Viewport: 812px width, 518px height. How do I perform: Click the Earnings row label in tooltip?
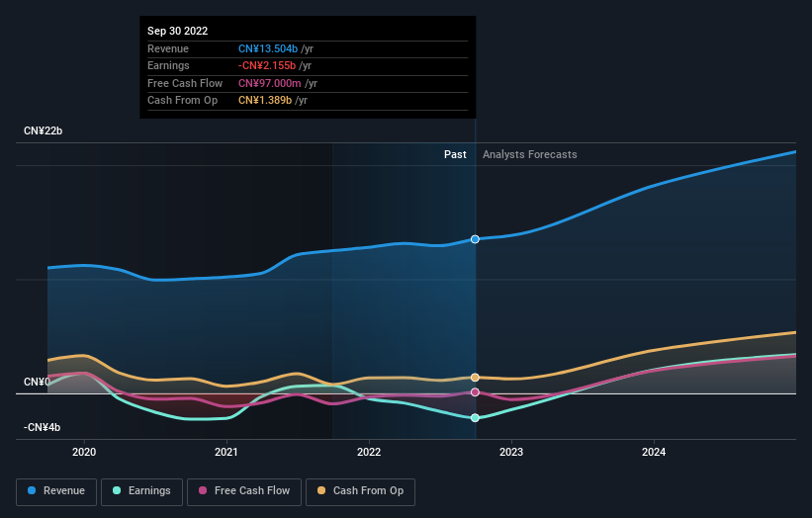[x=168, y=65]
